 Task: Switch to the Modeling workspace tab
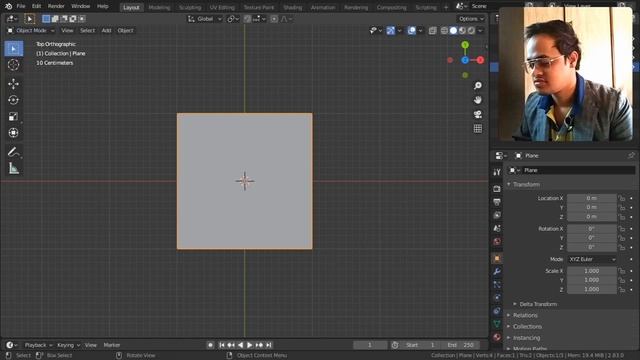click(x=159, y=7)
